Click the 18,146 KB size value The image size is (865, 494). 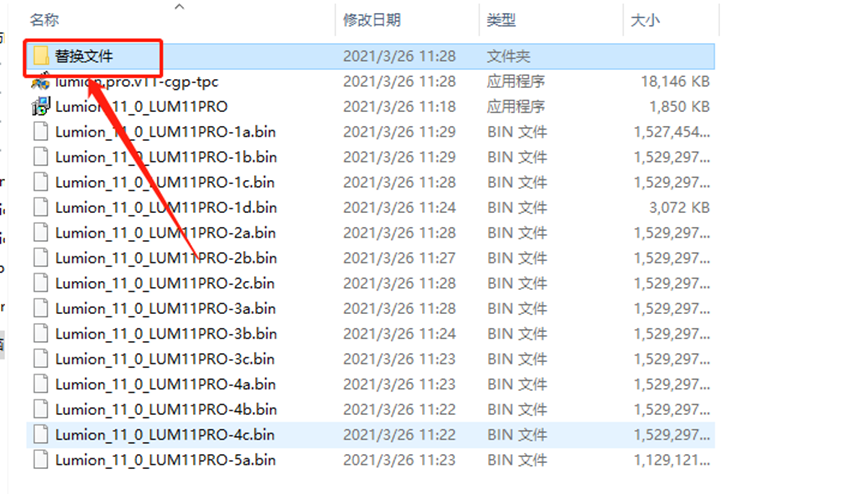click(675, 82)
